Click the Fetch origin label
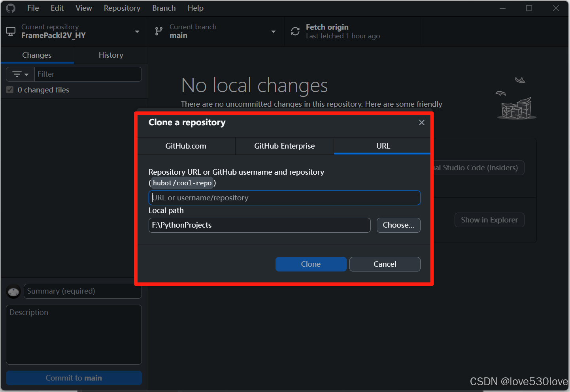 327,27
